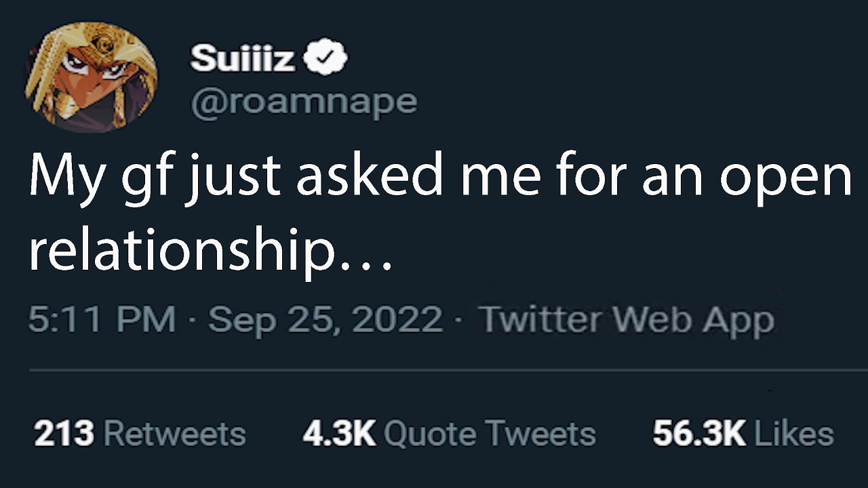Open the @roamnape handle link

pos(304,102)
